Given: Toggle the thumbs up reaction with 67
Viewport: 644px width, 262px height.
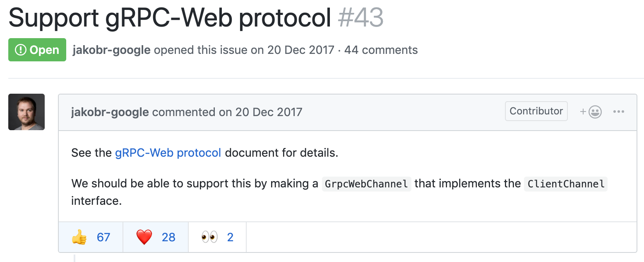Looking at the screenshot, I should point(91,237).
